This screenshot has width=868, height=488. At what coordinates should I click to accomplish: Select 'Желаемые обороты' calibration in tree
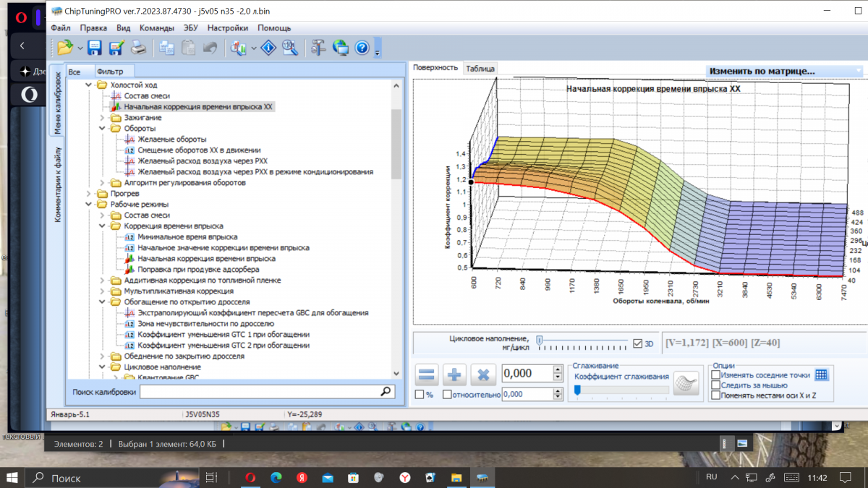pos(171,140)
